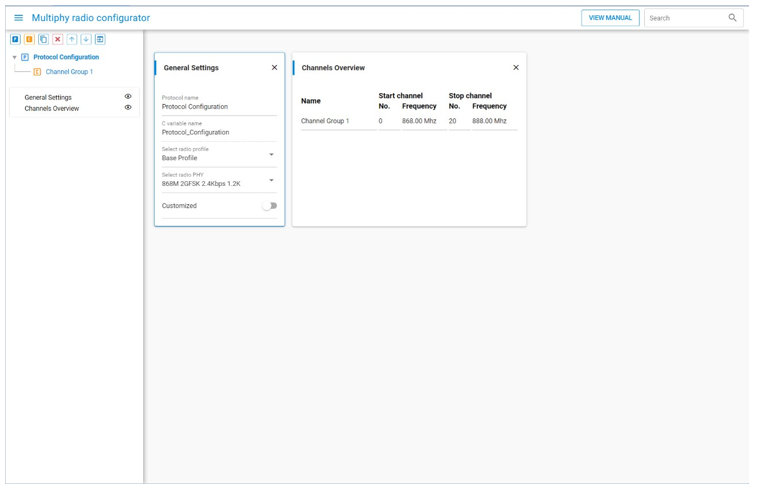The height and width of the screenshot is (485, 770).
Task: Hide General Settings panel via eye icon
Action: [x=128, y=97]
